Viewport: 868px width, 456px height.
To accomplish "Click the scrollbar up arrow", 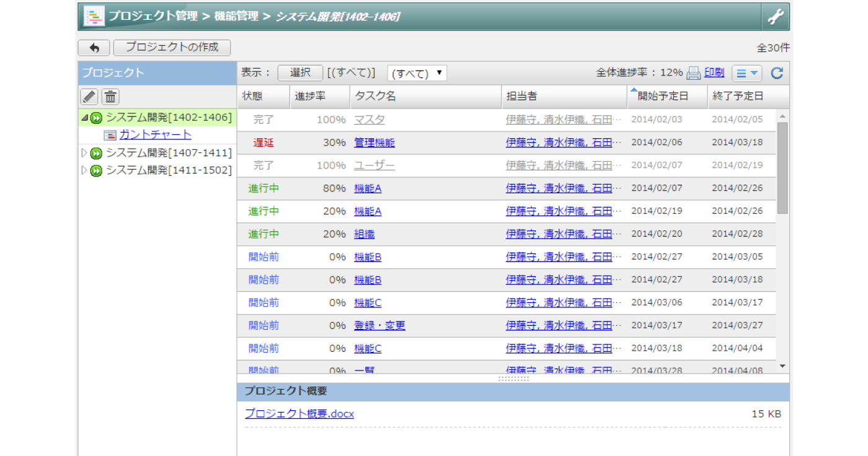I will point(782,116).
